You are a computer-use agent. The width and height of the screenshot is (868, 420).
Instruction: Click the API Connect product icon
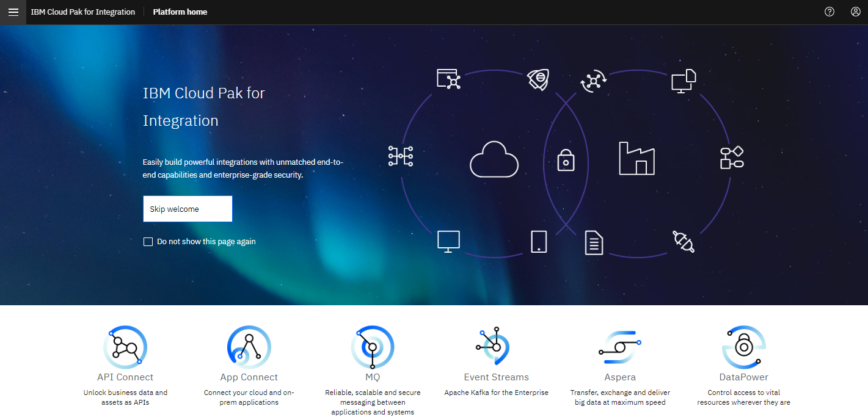[125, 347]
